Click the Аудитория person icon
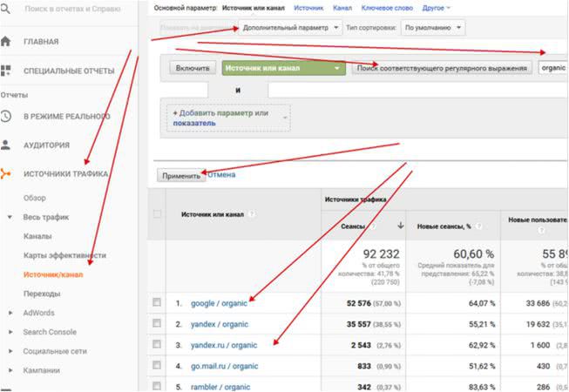 [x=5, y=145]
